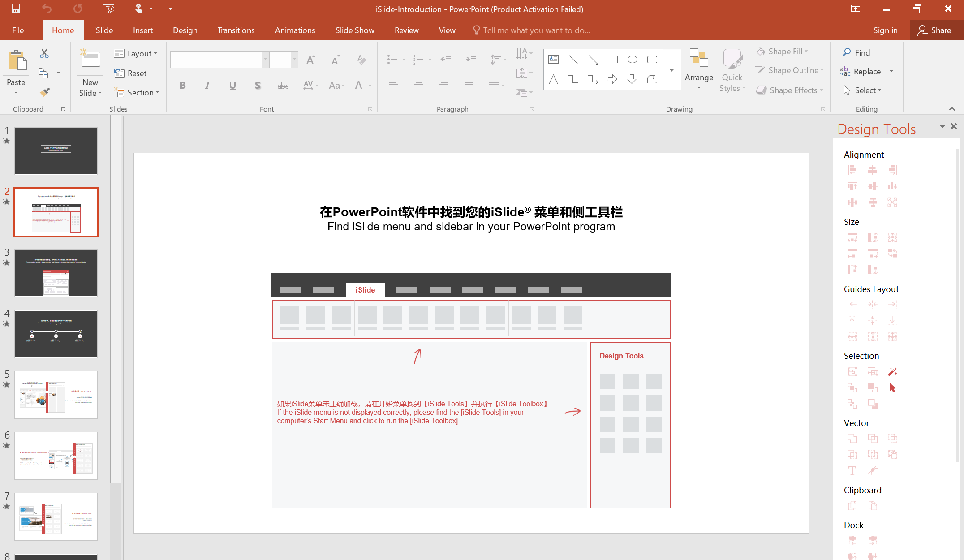Click first Clipboard icon in Design Tools
Image resolution: width=964 pixels, height=560 pixels.
[852, 505]
